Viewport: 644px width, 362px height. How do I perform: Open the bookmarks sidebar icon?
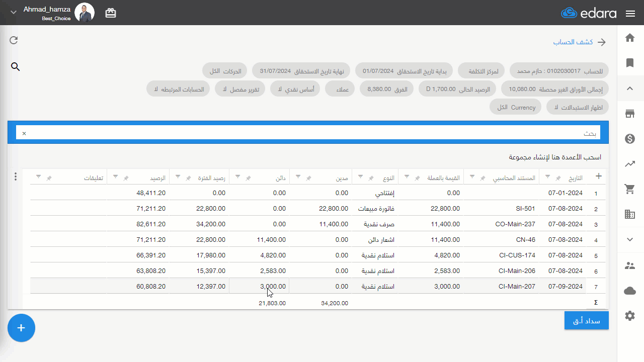(x=630, y=63)
